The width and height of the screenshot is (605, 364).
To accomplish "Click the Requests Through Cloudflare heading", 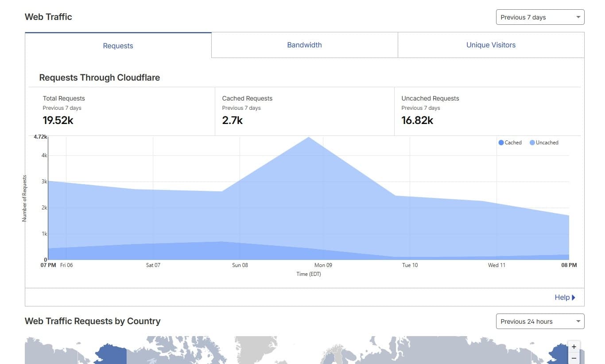I will 100,77.
